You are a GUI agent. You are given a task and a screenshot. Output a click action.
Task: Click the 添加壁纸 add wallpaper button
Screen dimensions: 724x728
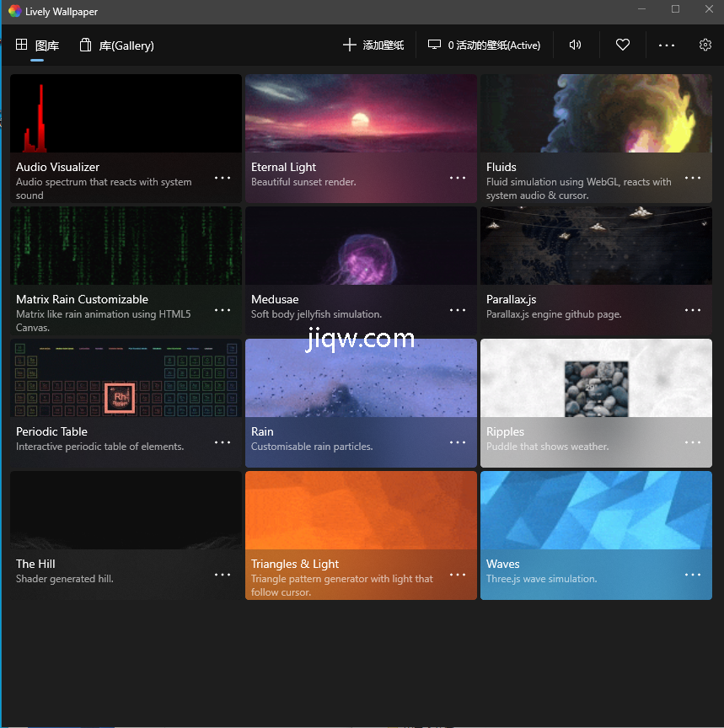(x=373, y=45)
